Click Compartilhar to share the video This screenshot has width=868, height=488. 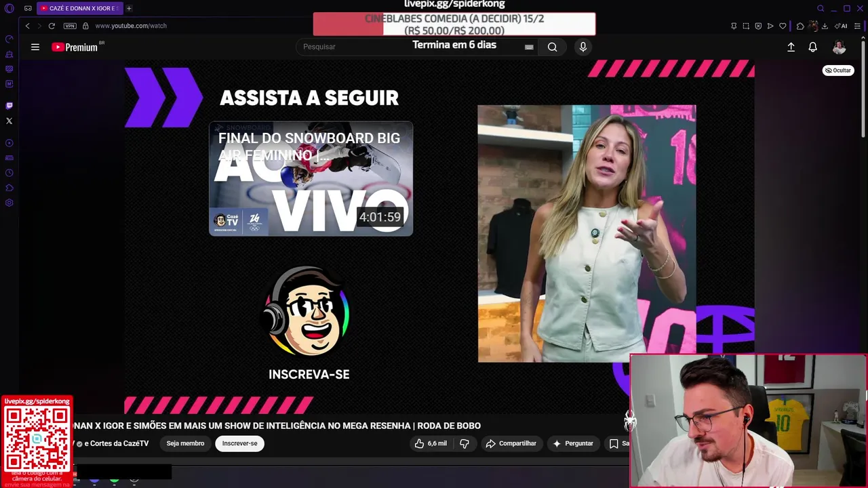tap(511, 443)
